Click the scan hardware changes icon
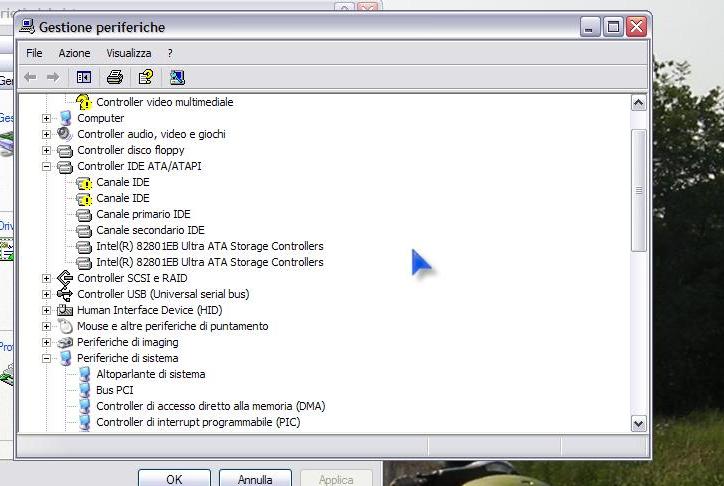Screen dimensions: 724x486 177,77
